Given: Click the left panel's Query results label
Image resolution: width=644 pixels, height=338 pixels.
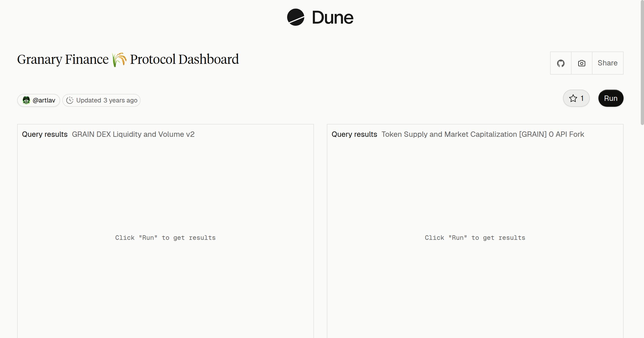Looking at the screenshot, I should [45, 134].
